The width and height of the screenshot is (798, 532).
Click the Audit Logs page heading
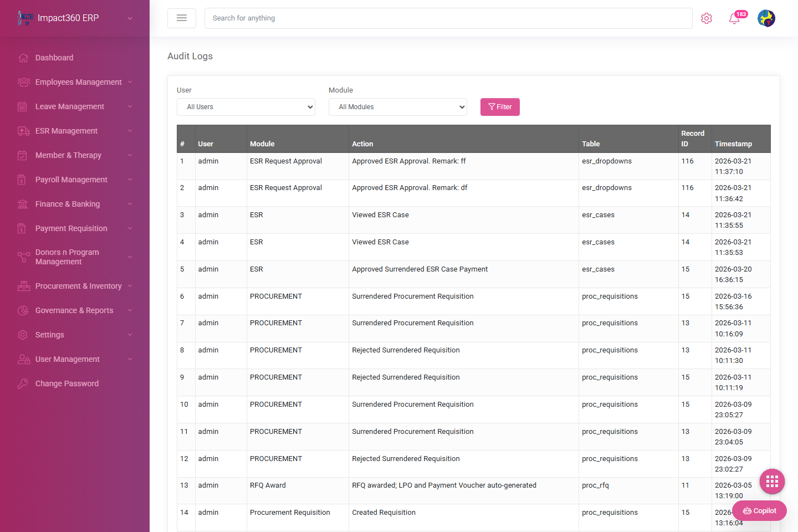pos(190,56)
